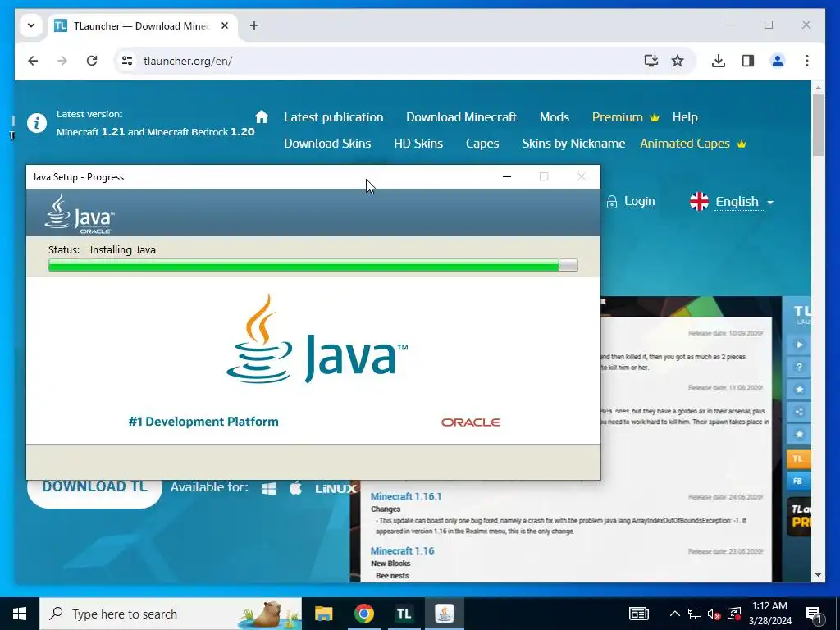Screen dimensions: 840x630
Task: Open the Download Skins menu item
Action: click(327, 143)
